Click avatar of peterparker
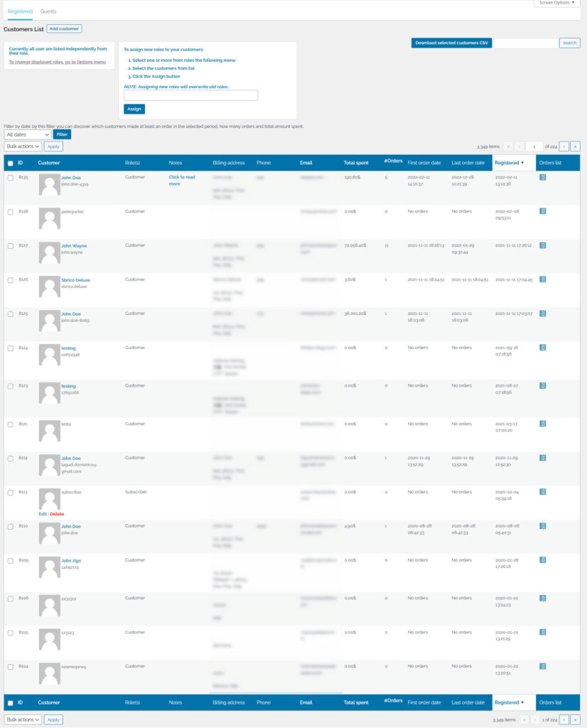 [49, 219]
